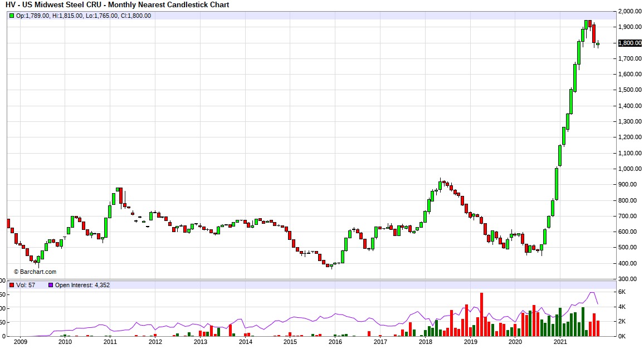Click the 2011 year label on time axis
Screen dimensions: 644x359
[110, 342]
